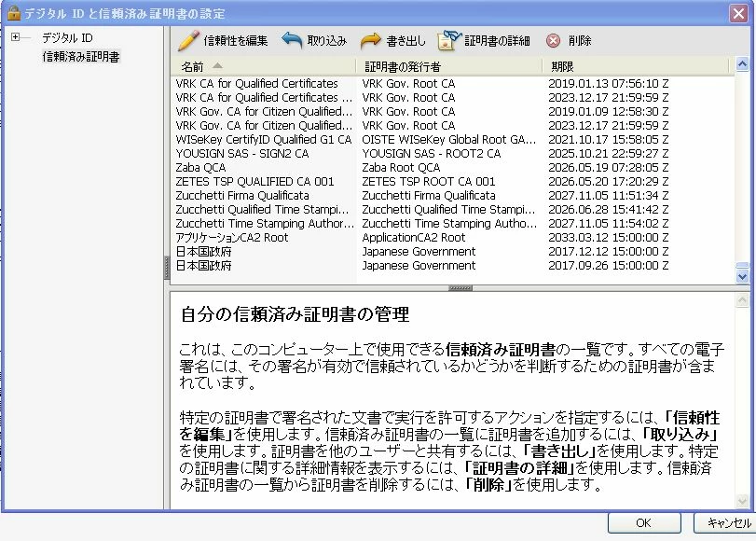Select 日本国政府 expiring 2017.12.12
Screen dimensions: 756x541
453,252
